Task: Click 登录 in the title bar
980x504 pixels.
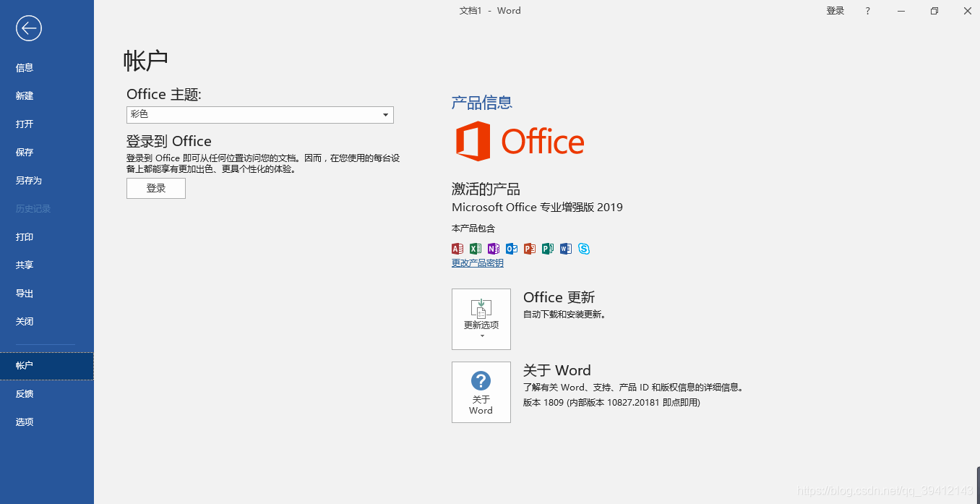Action: click(835, 10)
